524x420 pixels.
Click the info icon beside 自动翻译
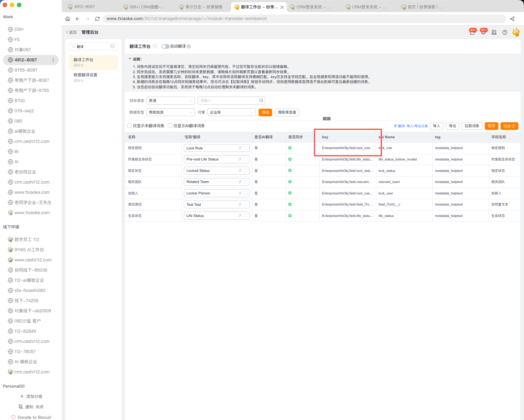189,47
